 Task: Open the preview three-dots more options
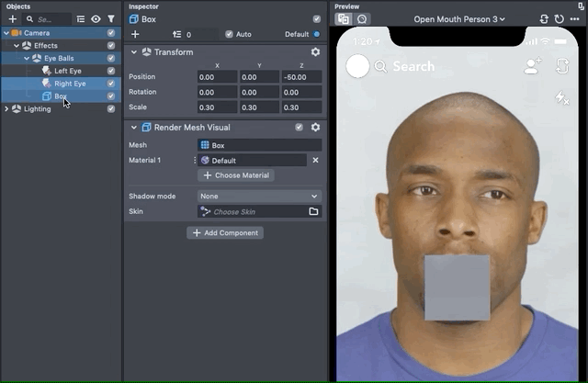575,18
